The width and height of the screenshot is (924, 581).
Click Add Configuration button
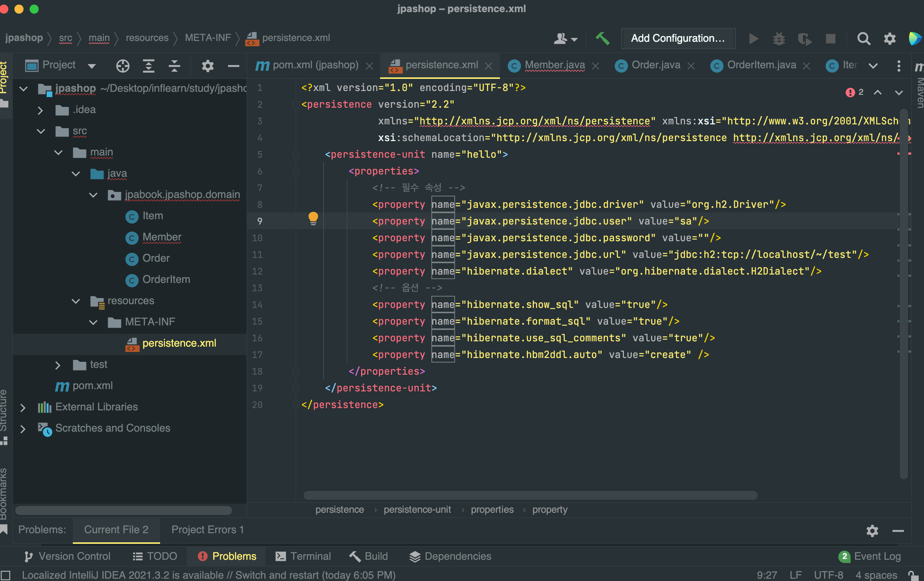pyautogui.click(x=678, y=38)
